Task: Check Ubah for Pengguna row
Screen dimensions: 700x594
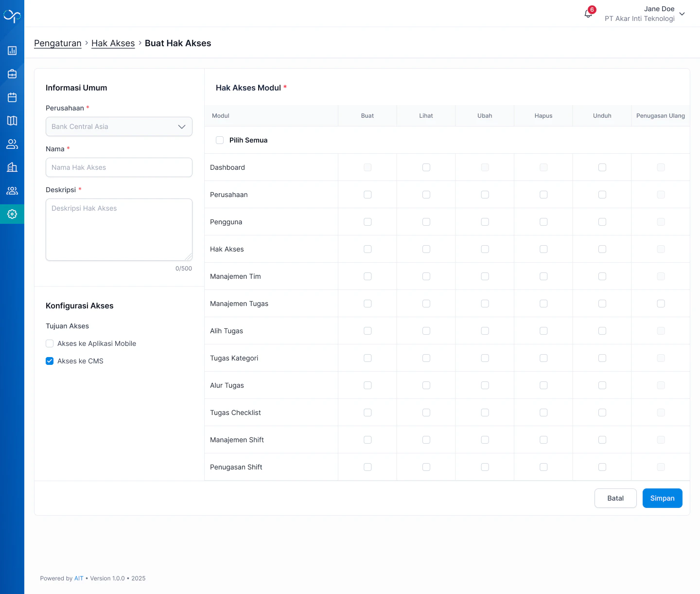Action: coord(485,222)
